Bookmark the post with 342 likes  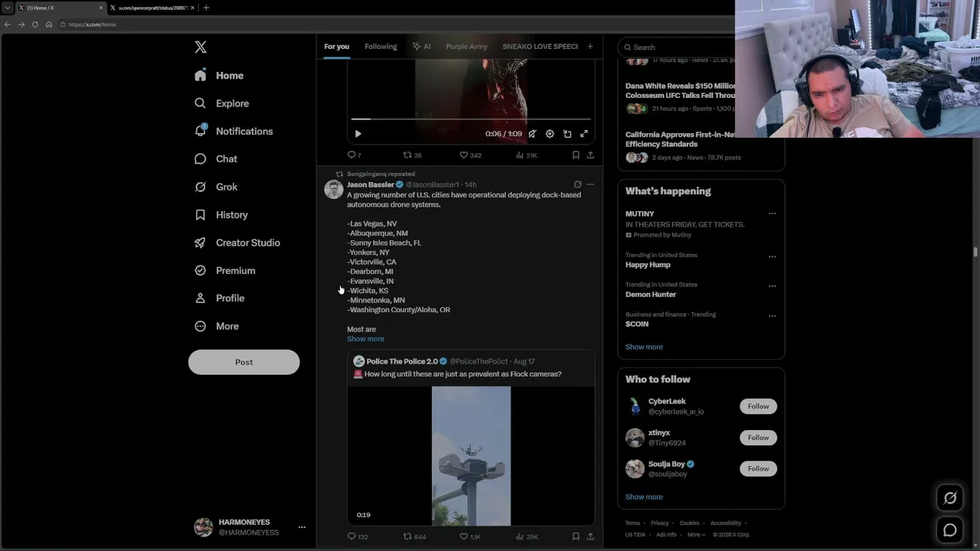(576, 155)
